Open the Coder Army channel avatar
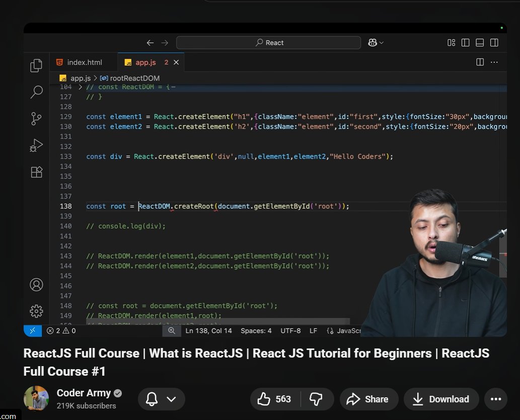The height and width of the screenshot is (420, 520). point(36,398)
